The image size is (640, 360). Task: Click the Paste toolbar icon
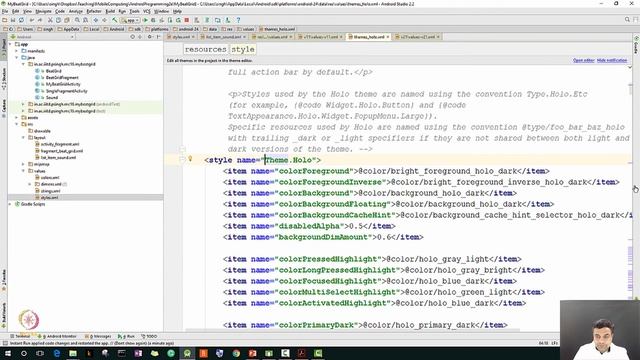(67, 20)
